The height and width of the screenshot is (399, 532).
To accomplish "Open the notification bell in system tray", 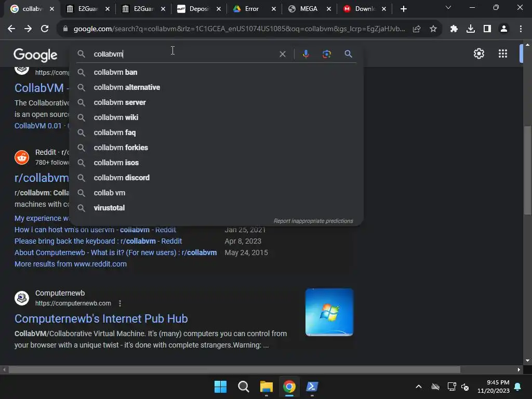I will pyautogui.click(x=518, y=387).
